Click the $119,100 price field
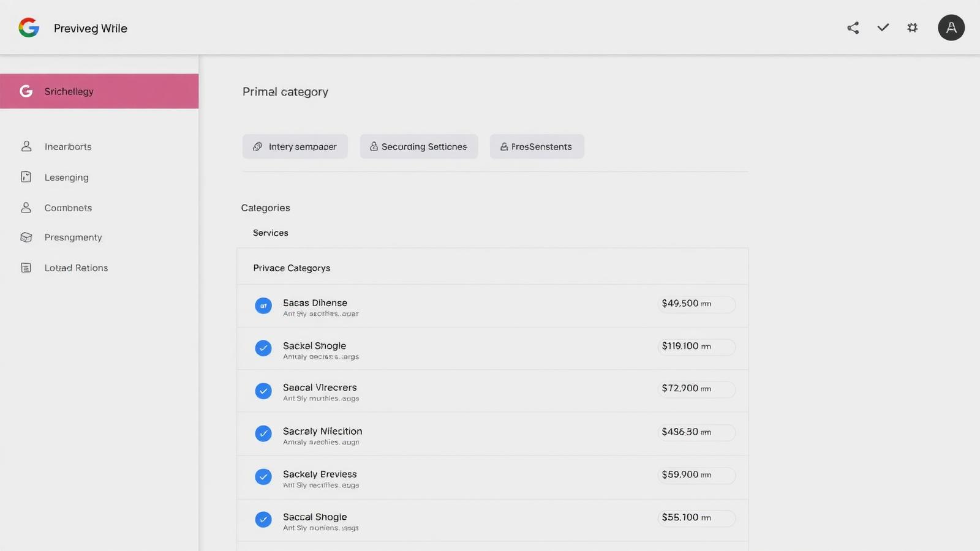980x551 pixels. [x=696, y=347]
